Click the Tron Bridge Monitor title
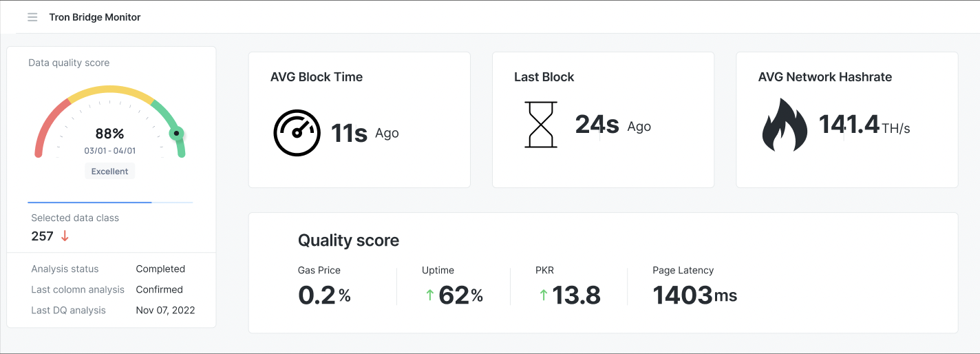980x354 pixels. tap(95, 17)
